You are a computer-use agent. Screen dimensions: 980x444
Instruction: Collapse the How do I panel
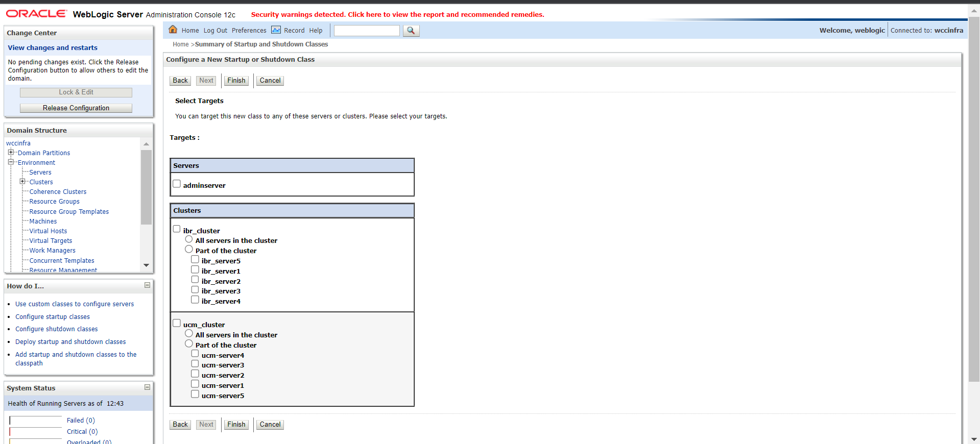[x=147, y=285]
